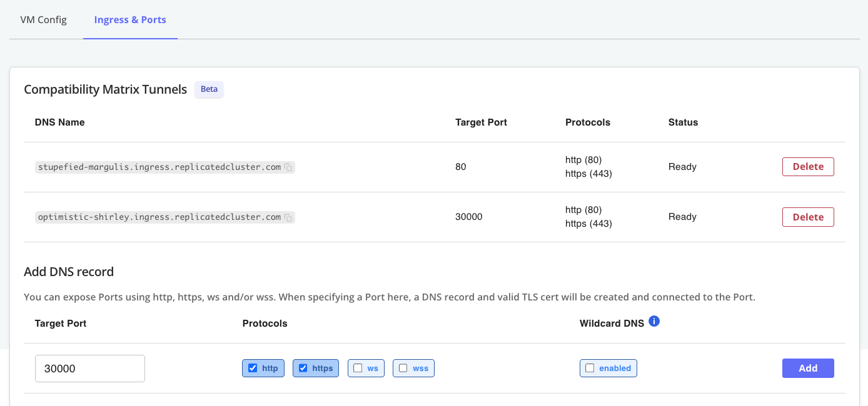Click the Target Port input field
868x406 pixels.
(x=89, y=368)
